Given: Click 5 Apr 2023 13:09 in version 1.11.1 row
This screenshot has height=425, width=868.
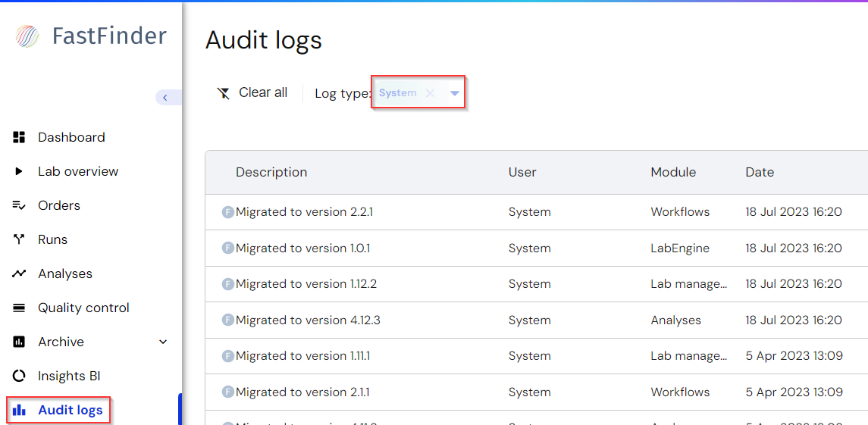Looking at the screenshot, I should pyautogui.click(x=794, y=356).
